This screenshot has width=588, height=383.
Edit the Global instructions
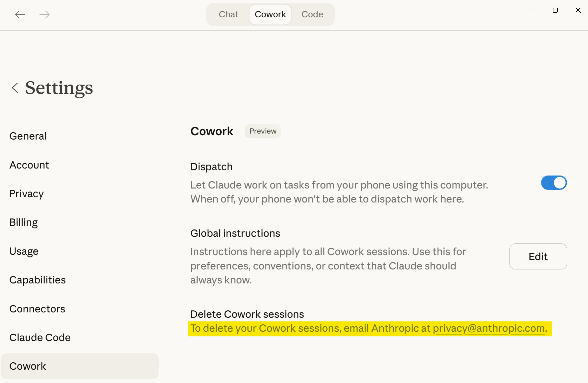click(538, 256)
